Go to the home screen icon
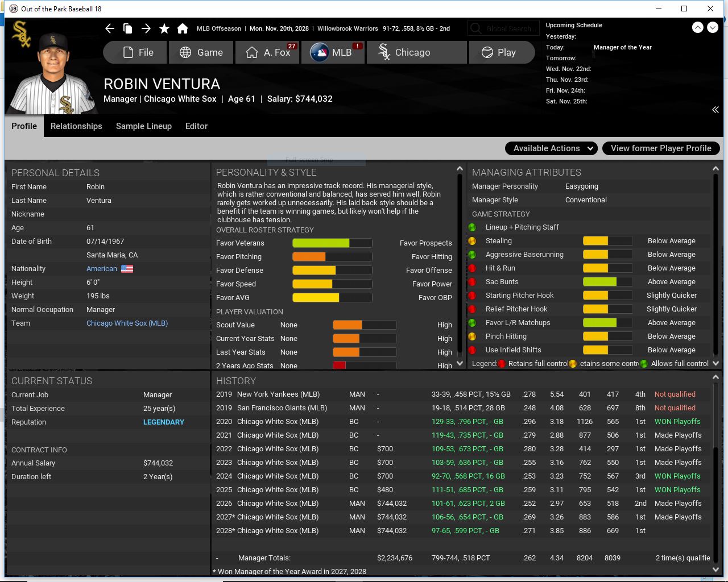Screen dimensions: 728x582 click(183, 28)
